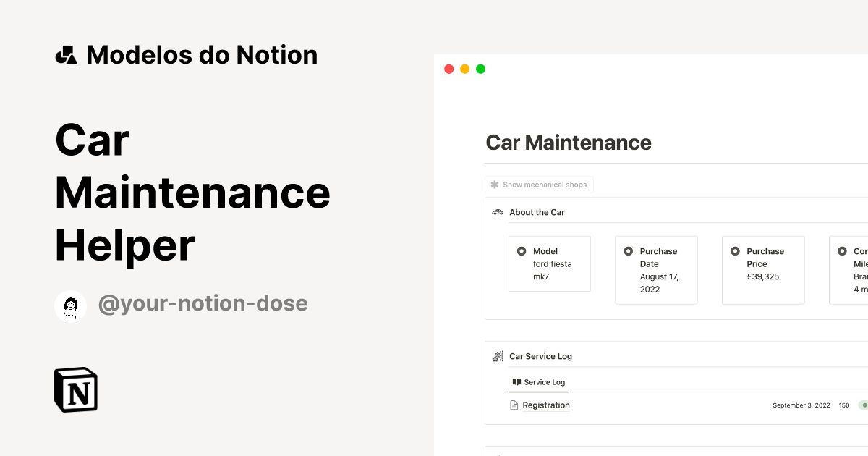Click the creator avatar thumbnail
The image size is (868, 456).
point(70,305)
